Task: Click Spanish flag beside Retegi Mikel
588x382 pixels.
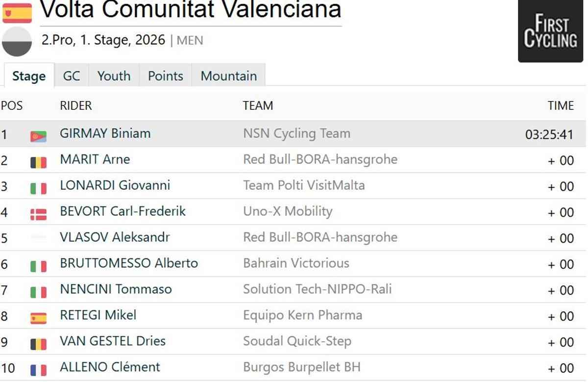Action: click(38, 318)
